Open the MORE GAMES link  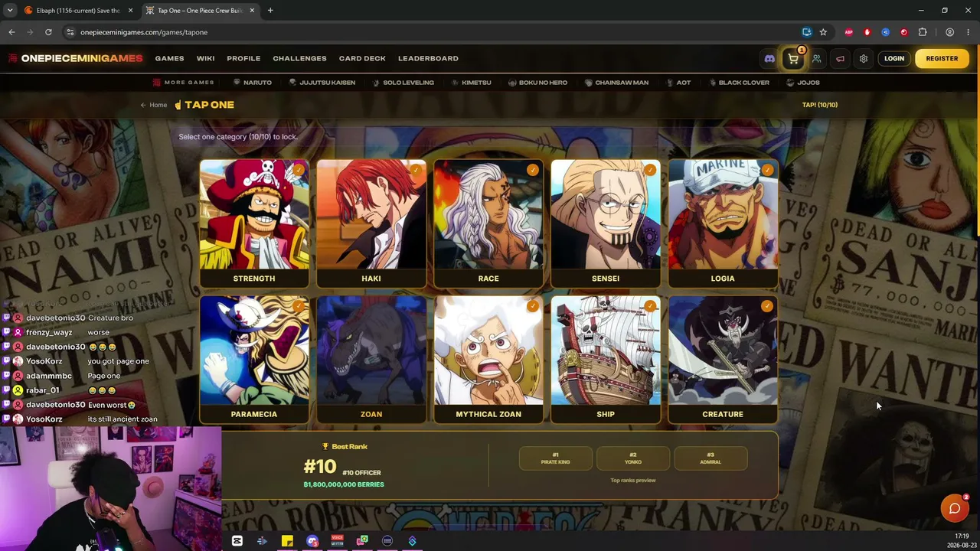(x=183, y=83)
